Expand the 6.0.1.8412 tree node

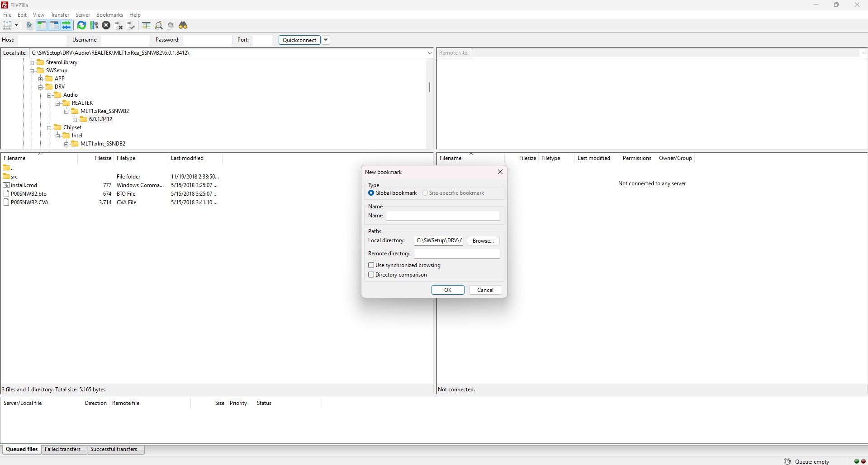pos(75,120)
